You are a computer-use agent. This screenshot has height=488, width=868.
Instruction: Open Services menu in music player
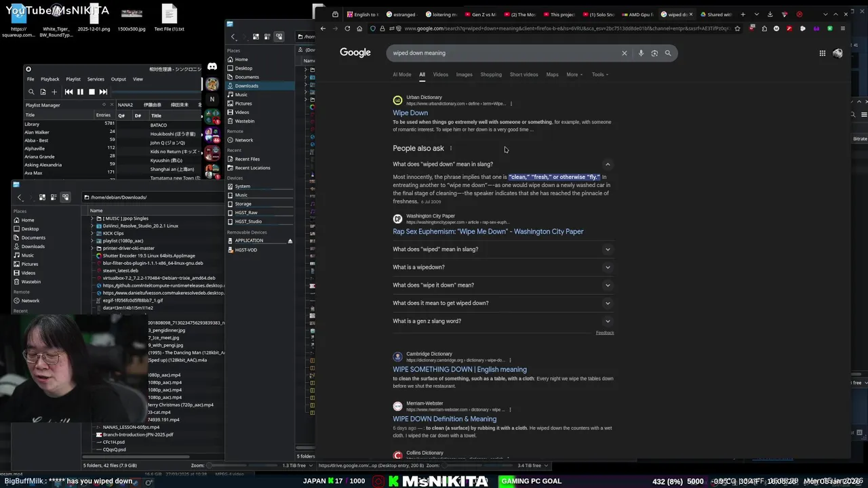click(96, 79)
